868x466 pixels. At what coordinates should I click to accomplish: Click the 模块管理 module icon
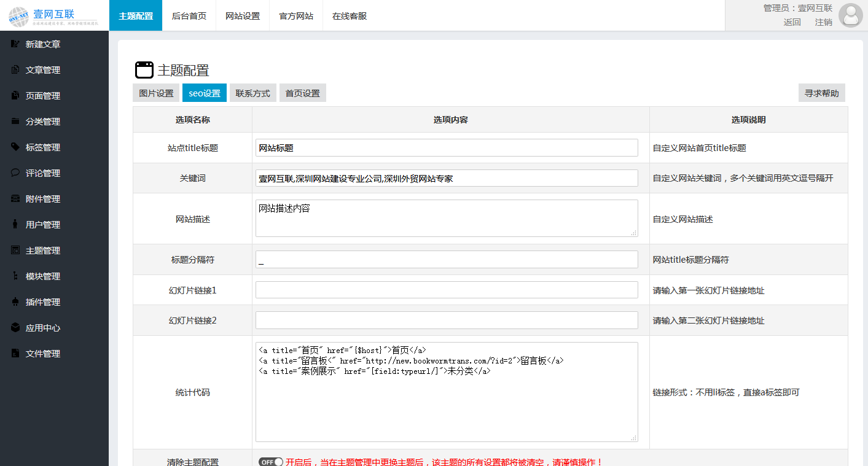coord(15,276)
